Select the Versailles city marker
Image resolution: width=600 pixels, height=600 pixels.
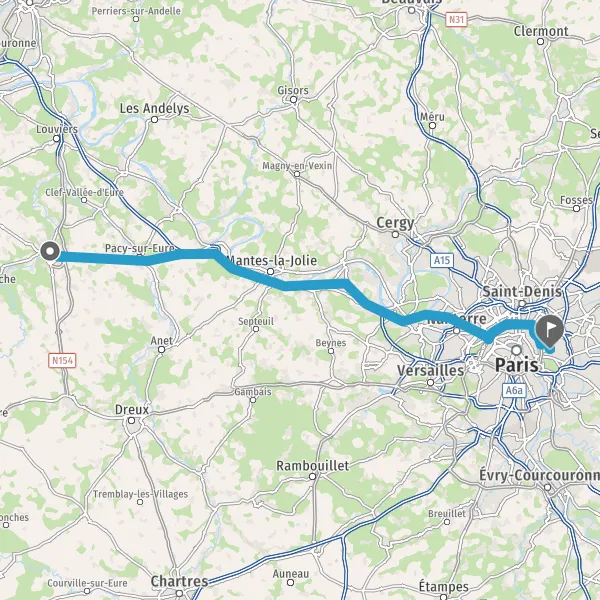coord(430,382)
